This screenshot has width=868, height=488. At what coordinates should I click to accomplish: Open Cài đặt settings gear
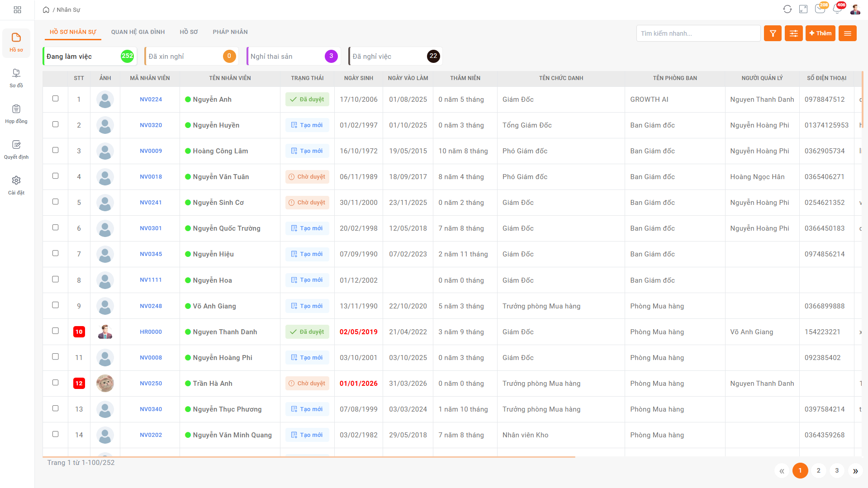click(16, 185)
